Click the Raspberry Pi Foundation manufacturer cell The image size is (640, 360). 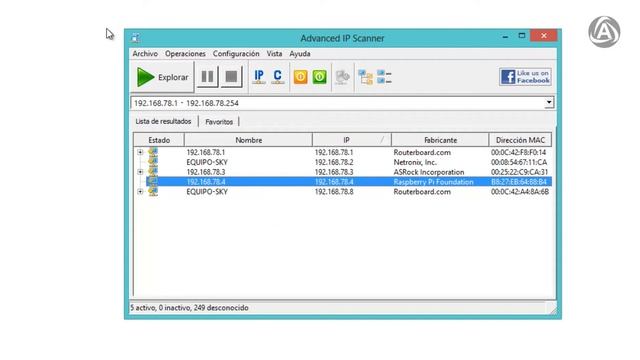click(x=433, y=182)
